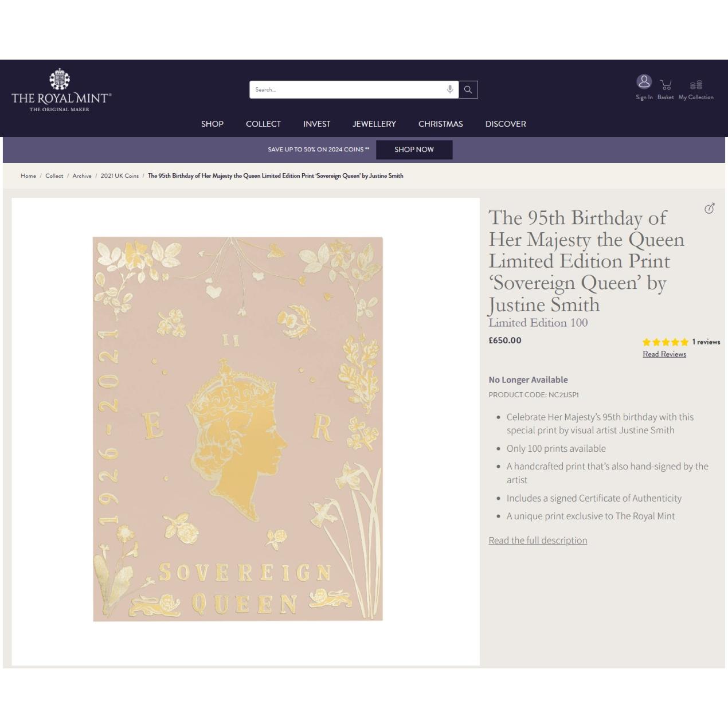728x728 pixels.
Task: Open the Invest menu
Action: pos(316,124)
